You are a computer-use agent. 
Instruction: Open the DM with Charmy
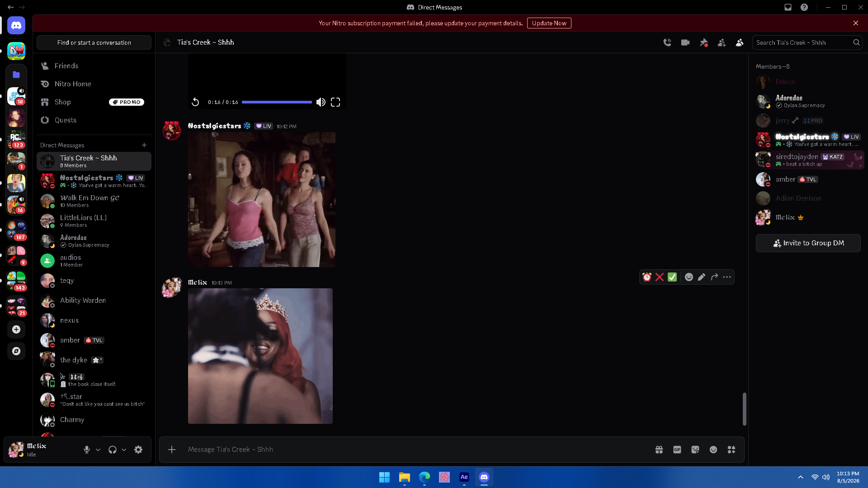click(x=94, y=420)
